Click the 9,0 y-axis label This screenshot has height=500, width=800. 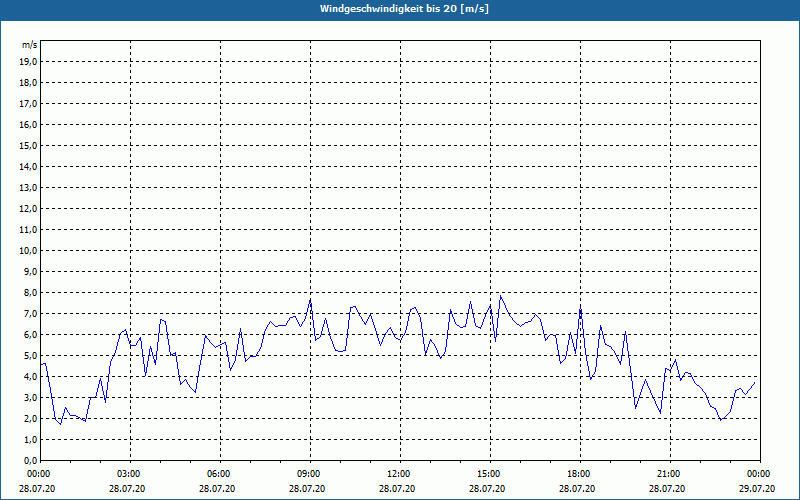tap(31, 271)
